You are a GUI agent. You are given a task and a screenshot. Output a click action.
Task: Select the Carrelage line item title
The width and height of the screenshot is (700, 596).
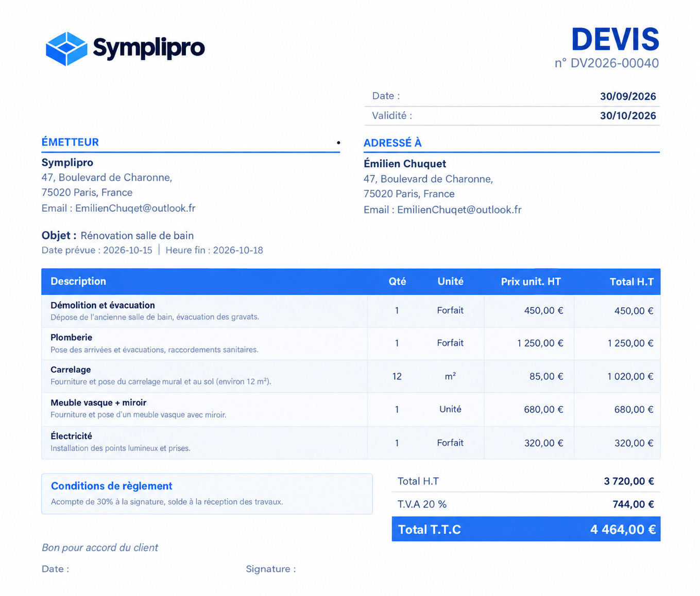pyautogui.click(x=71, y=370)
